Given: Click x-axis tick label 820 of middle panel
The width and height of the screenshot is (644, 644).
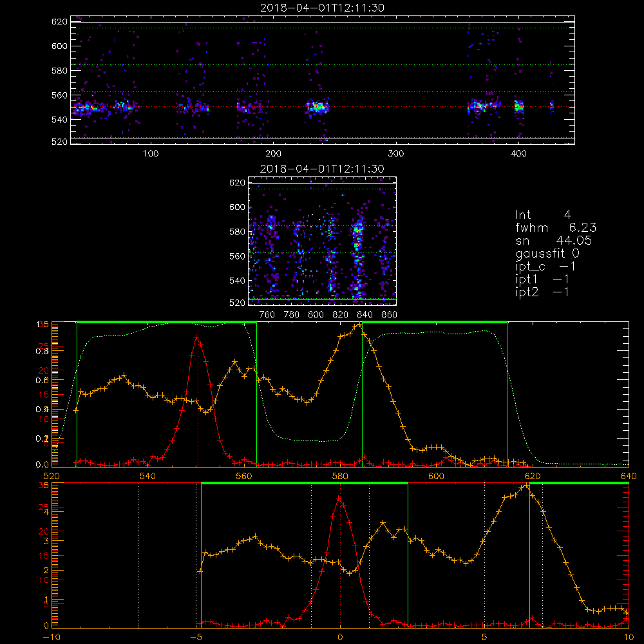Looking at the screenshot, I should click(x=341, y=315).
